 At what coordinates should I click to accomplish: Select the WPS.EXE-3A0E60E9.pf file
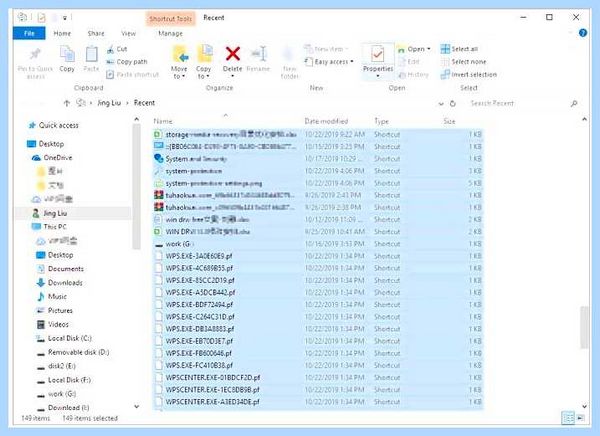coord(318,256)
